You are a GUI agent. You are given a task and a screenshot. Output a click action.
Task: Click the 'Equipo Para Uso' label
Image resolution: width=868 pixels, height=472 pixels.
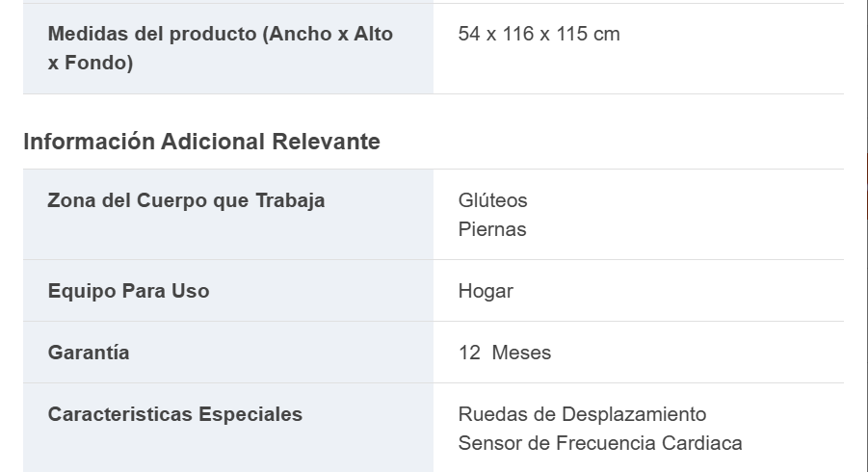[x=128, y=291]
